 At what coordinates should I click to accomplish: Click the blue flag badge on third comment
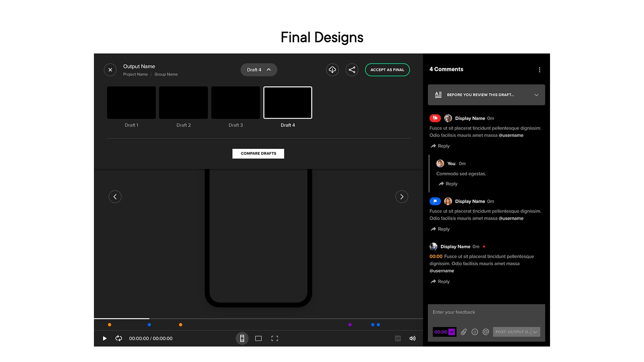435,201
